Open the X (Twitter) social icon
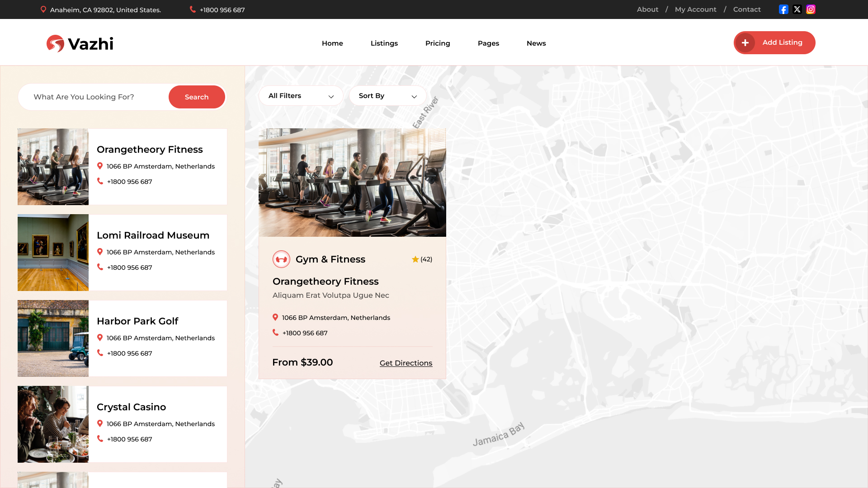This screenshot has height=488, width=868. pyautogui.click(x=797, y=9)
